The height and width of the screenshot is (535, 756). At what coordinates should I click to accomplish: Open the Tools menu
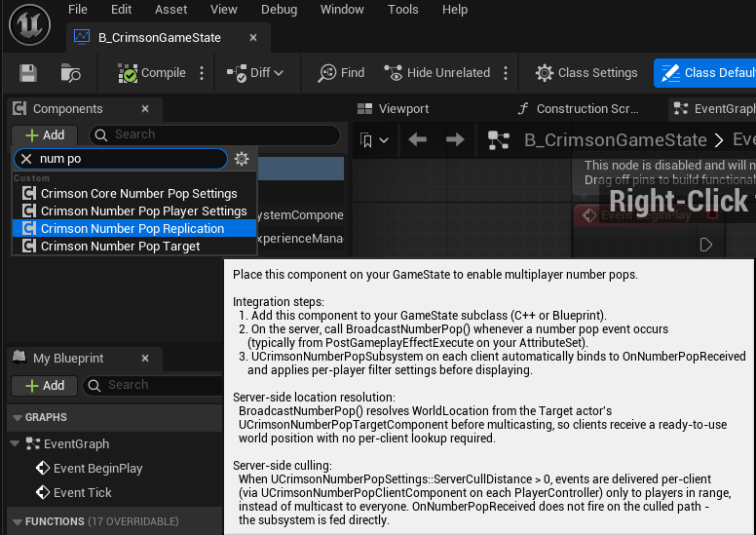[402, 9]
